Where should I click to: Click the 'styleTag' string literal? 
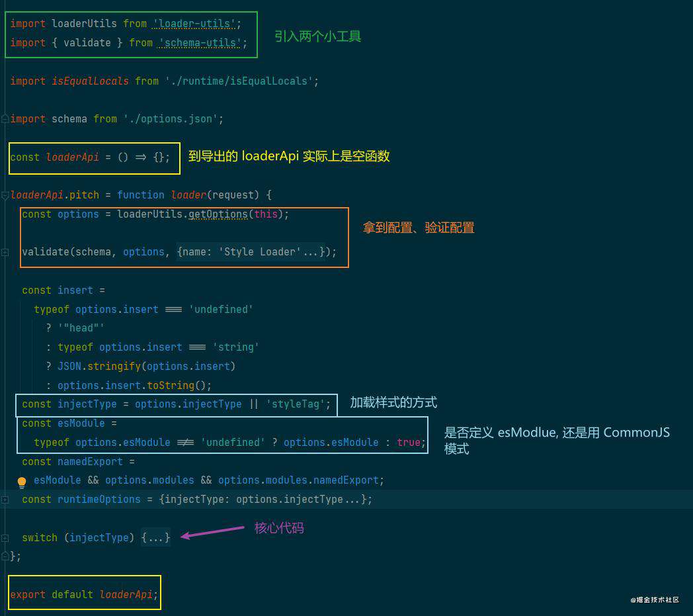click(295, 404)
